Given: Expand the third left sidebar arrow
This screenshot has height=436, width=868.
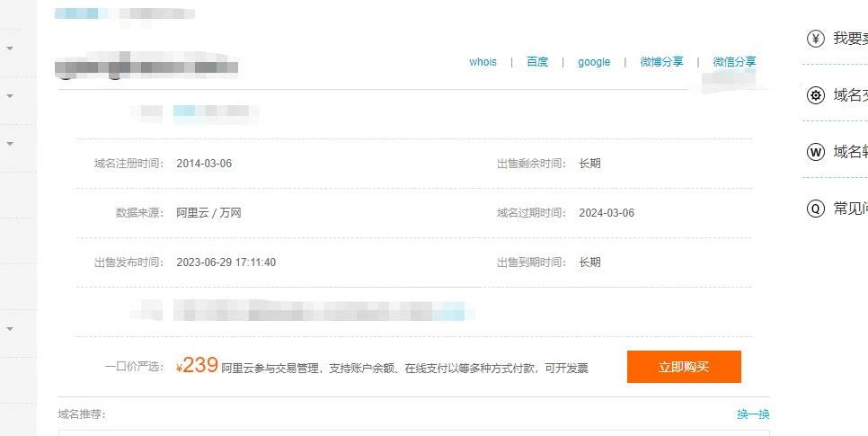Looking at the screenshot, I should click(9, 143).
